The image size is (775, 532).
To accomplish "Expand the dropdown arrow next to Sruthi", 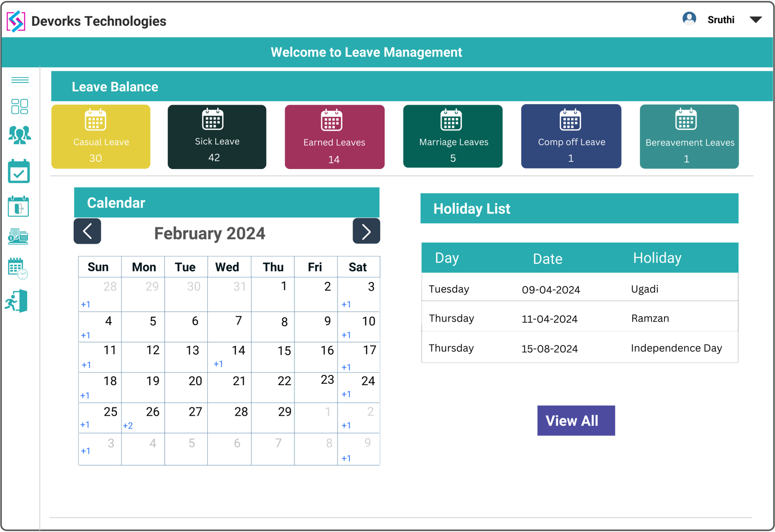I will tap(756, 20).
